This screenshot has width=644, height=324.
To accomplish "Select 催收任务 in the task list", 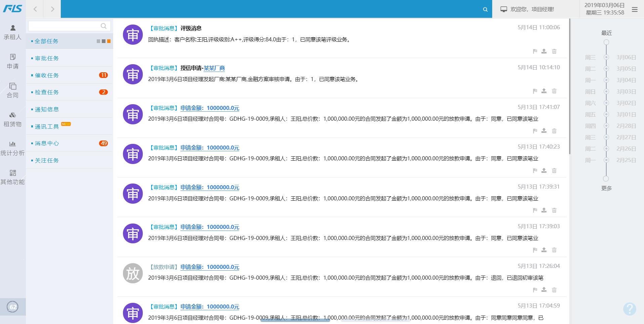I will point(47,75).
